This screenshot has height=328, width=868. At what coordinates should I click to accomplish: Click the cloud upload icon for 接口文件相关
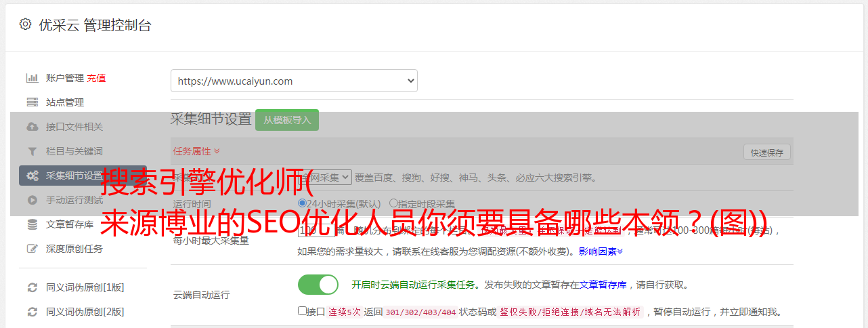[x=32, y=127]
